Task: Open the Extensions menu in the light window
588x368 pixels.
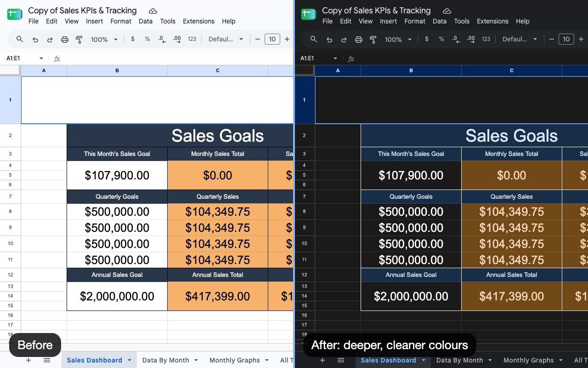Action: pos(198,21)
